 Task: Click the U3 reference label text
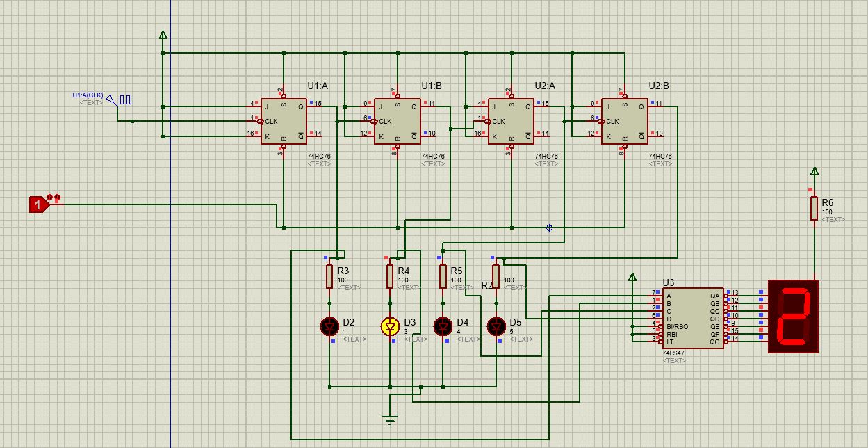[668, 282]
